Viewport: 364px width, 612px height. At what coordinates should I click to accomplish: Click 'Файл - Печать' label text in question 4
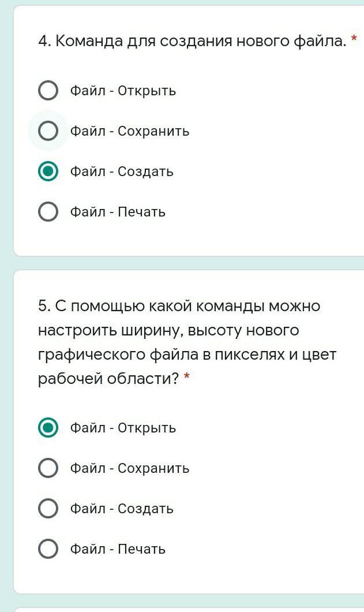(118, 212)
